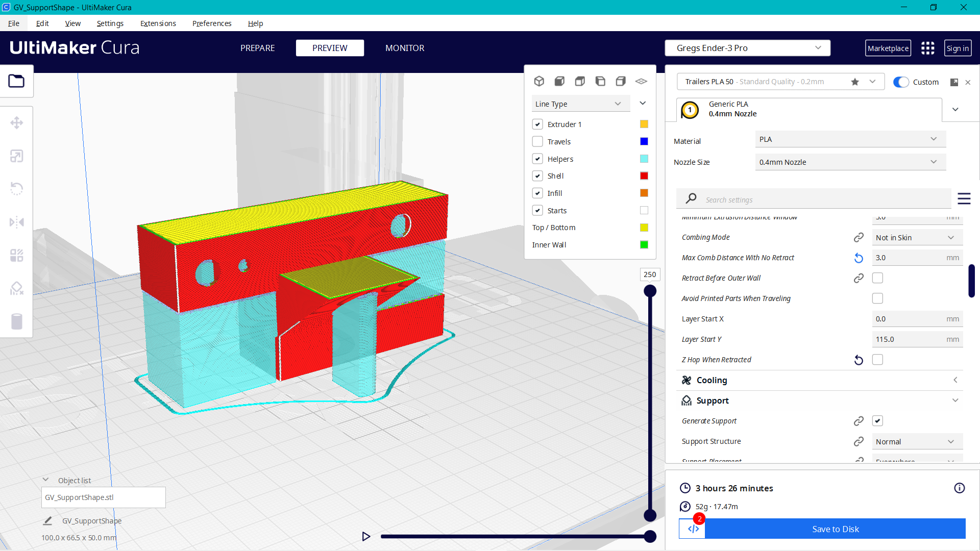The height and width of the screenshot is (551, 980).
Task: Toggle Starts checkbox
Action: tap(537, 210)
